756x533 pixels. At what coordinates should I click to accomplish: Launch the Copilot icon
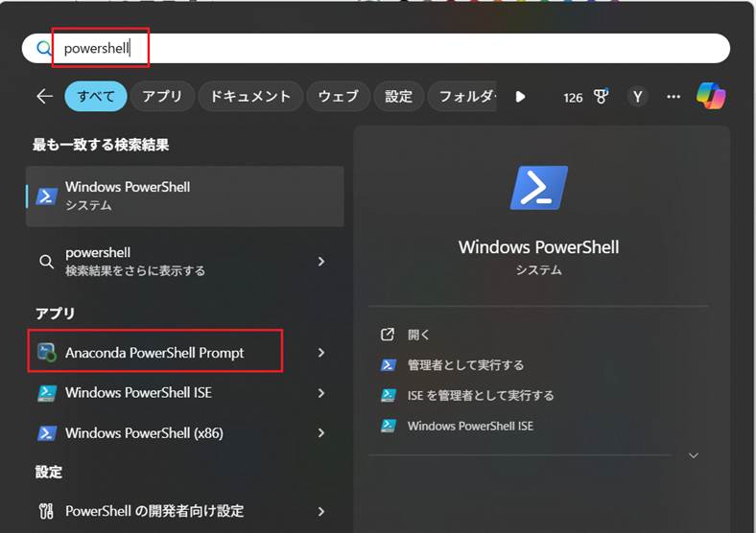coord(711,96)
